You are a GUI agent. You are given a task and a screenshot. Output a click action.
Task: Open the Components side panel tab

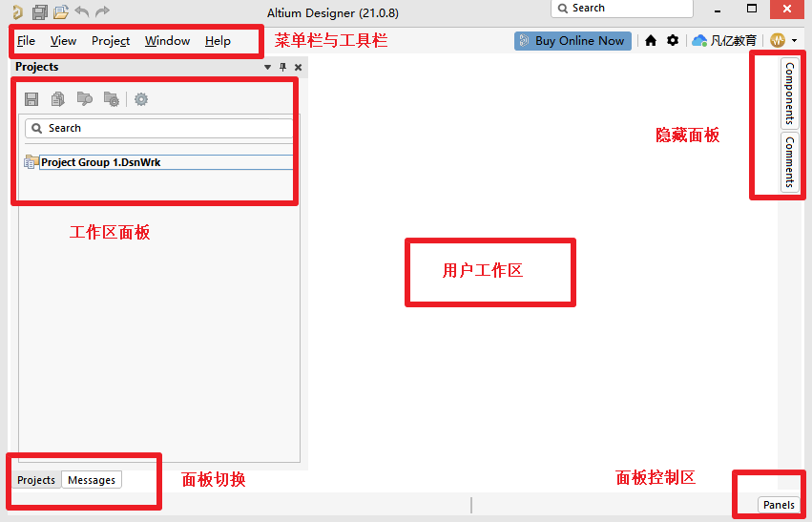789,94
